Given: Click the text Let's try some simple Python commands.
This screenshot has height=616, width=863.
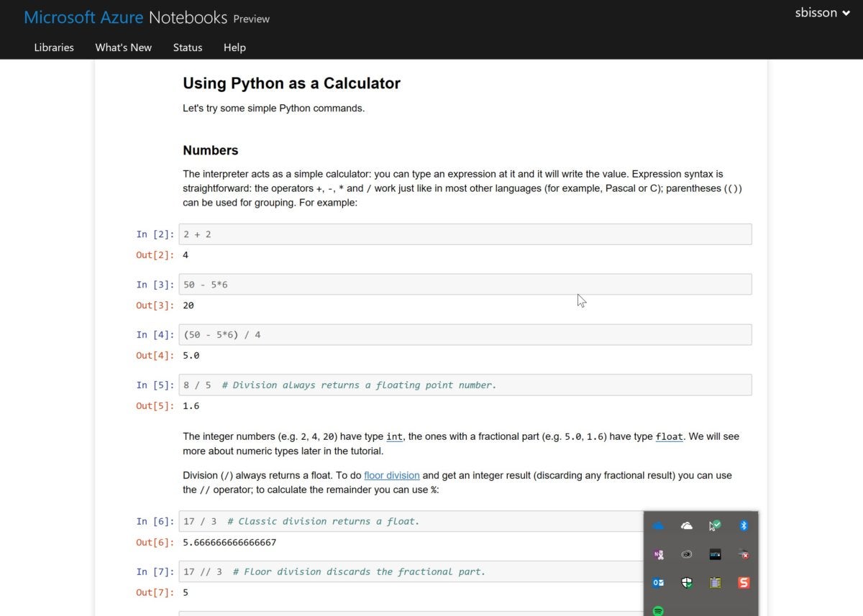Looking at the screenshot, I should (273, 109).
